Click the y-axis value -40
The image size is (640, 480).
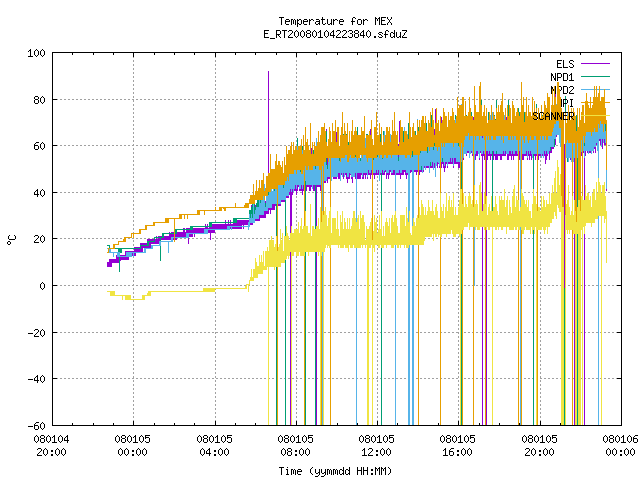click(x=36, y=379)
